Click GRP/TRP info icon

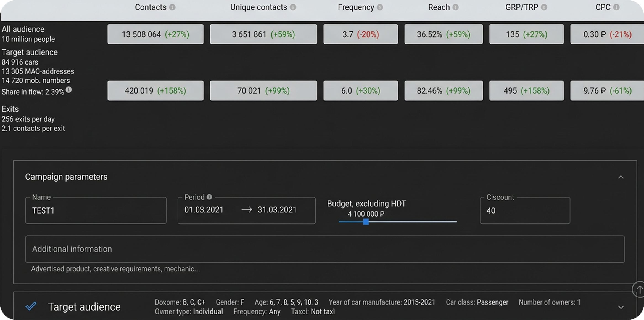[544, 7]
